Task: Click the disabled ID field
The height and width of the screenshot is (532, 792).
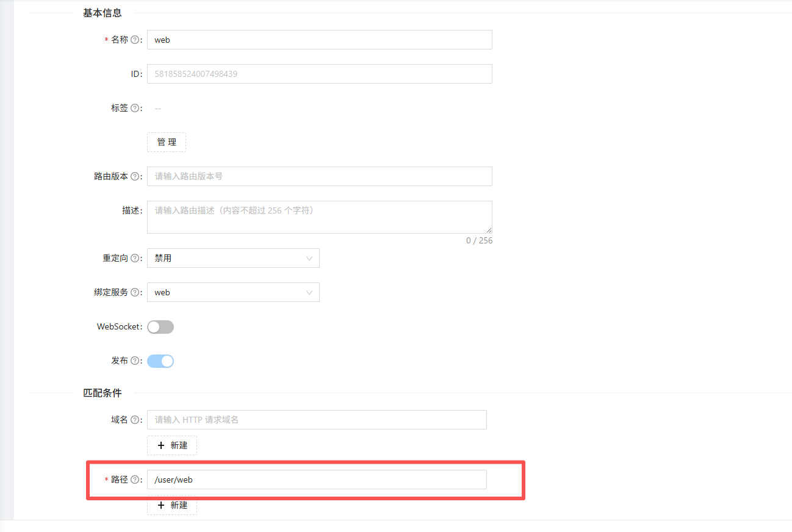Action: click(320, 74)
